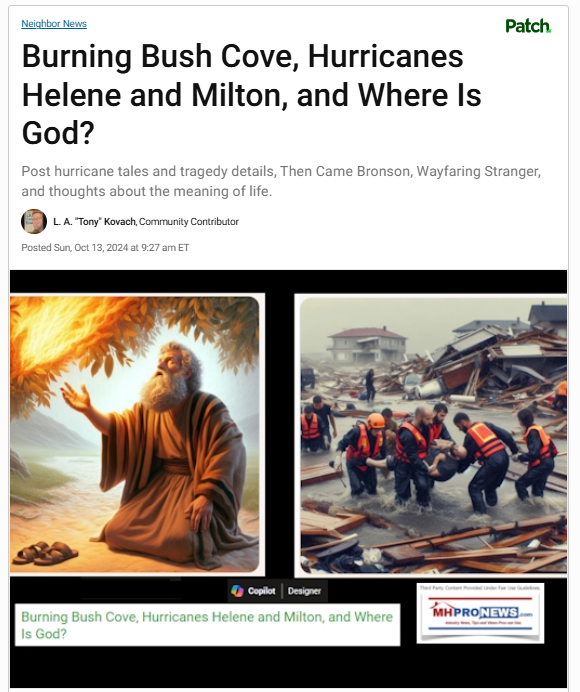This screenshot has height=692, width=580.
Task: Click the red-roofed house in the flood image
Action: 367,345
